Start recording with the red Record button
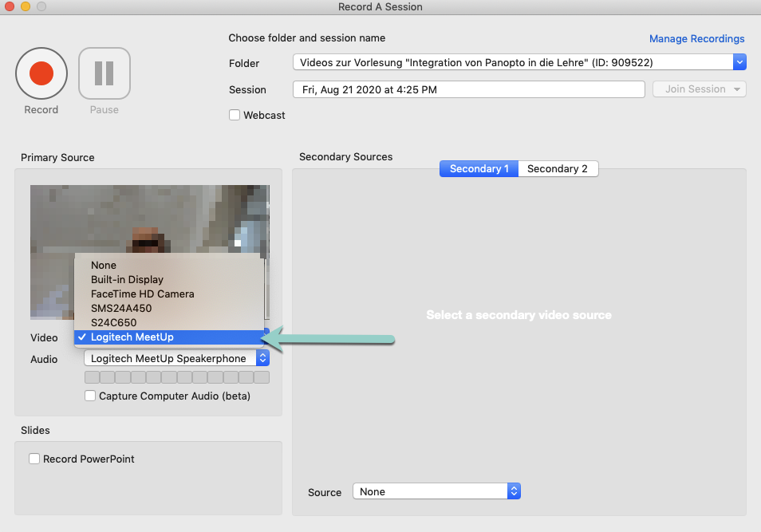The height and width of the screenshot is (532, 761). [x=41, y=74]
